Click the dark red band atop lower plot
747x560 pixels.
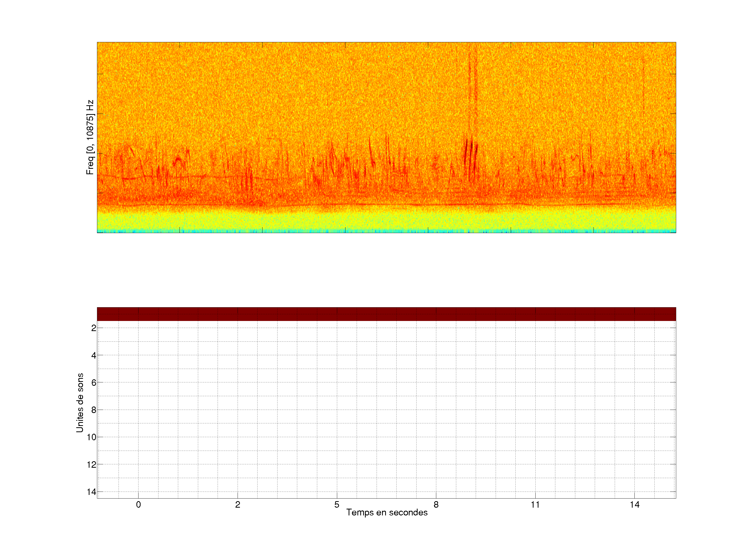pyautogui.click(x=386, y=314)
